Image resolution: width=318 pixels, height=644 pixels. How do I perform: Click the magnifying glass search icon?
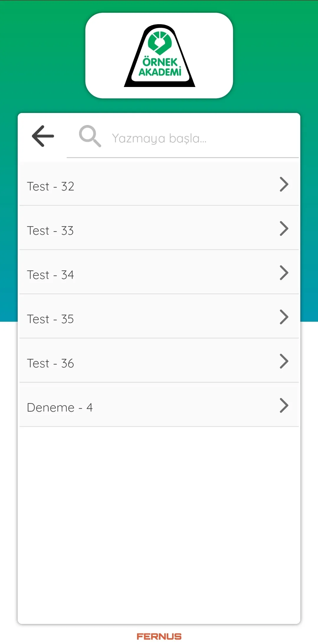point(90,136)
